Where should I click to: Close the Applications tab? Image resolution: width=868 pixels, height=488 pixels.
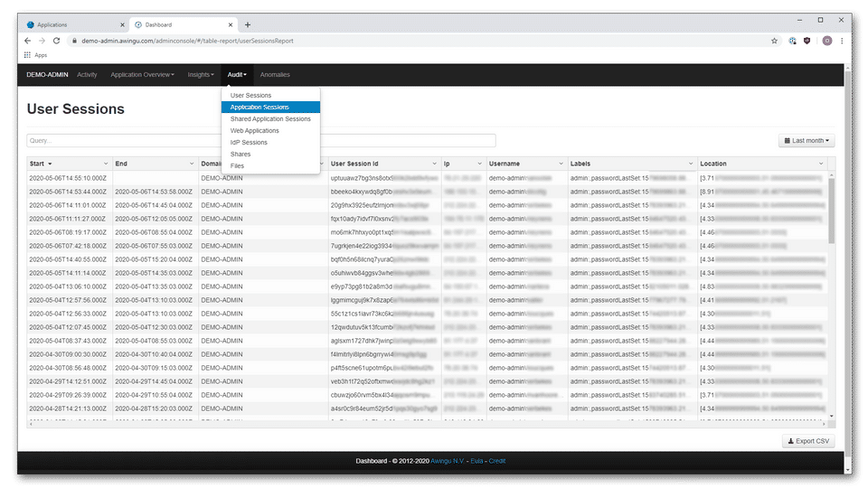click(x=122, y=25)
